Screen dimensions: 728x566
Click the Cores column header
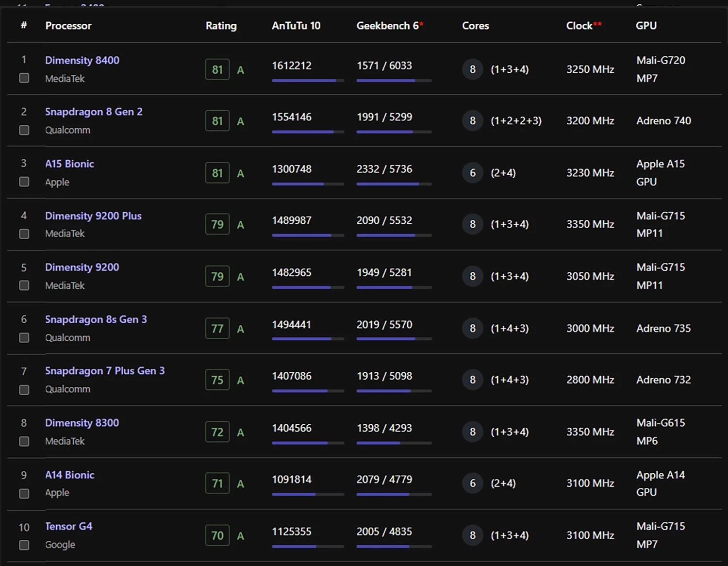[475, 26]
